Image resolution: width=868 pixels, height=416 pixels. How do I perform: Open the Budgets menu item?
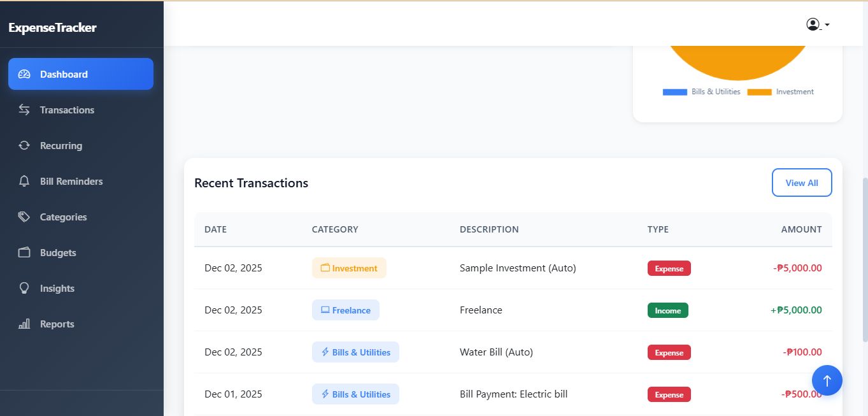pyautogui.click(x=58, y=252)
